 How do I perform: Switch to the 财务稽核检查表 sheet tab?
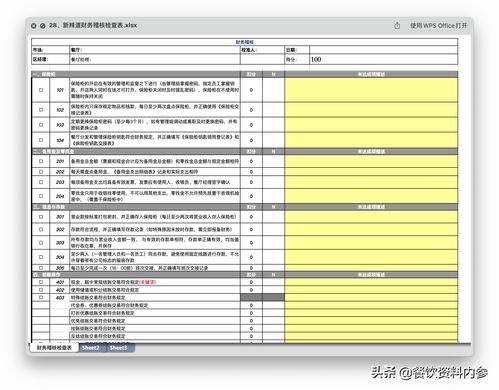(x=54, y=348)
